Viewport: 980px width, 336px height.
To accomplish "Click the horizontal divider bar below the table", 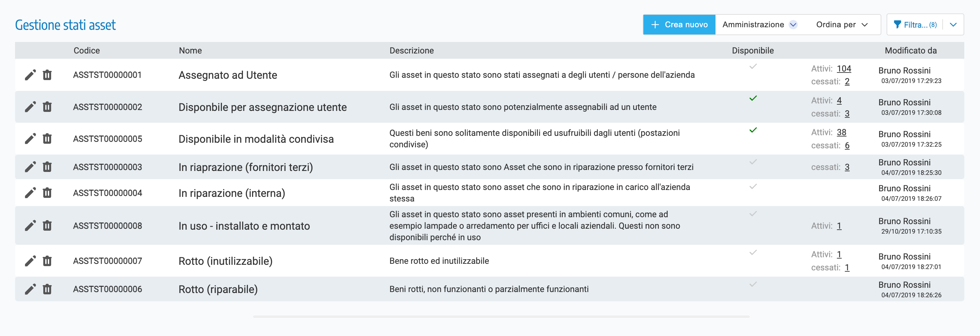I will pos(501,316).
